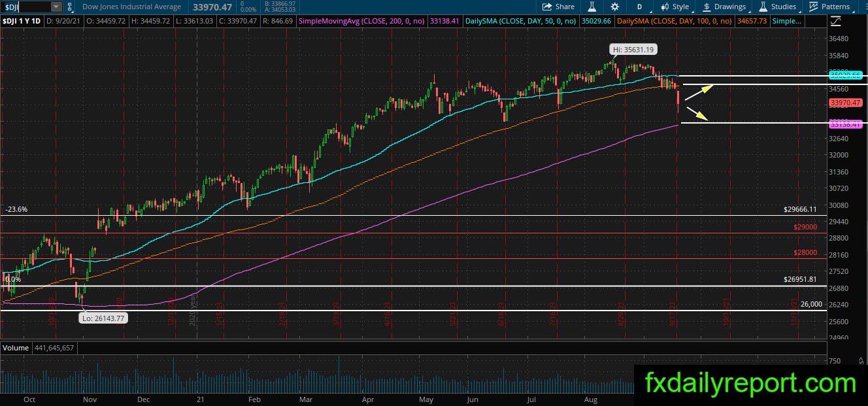This screenshot has width=868, height=406.
Task: Click the volume value 441,645,657
Action: point(54,348)
